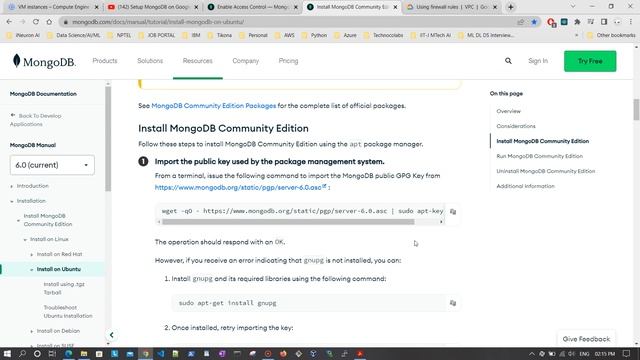Click the Back To Develop Applications arrow
The width and height of the screenshot is (640, 360).
(13, 116)
